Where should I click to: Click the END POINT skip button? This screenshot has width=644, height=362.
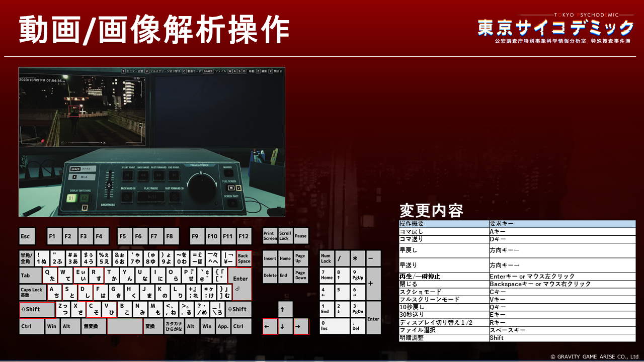174,175
